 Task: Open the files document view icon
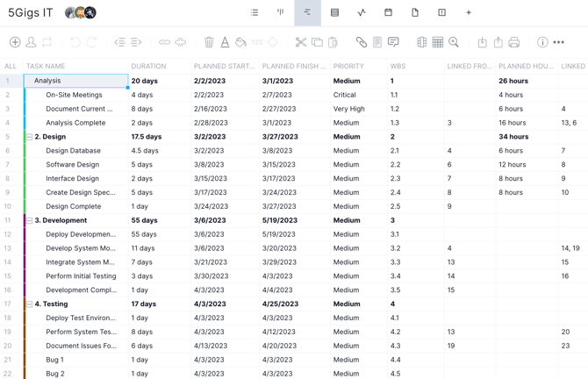tap(415, 13)
